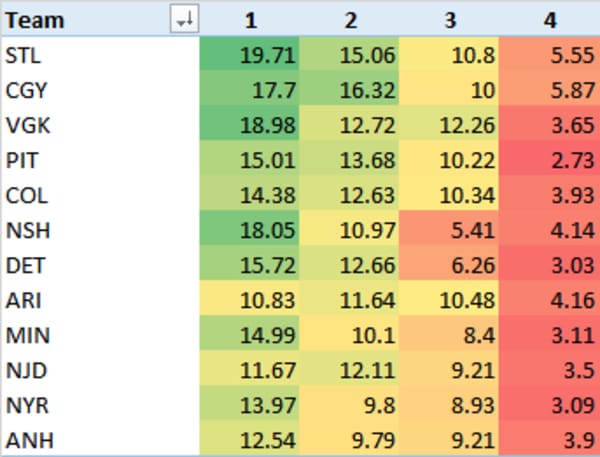Select the NSH team cell
Screen dimensions: 600x457
pos(100,228)
